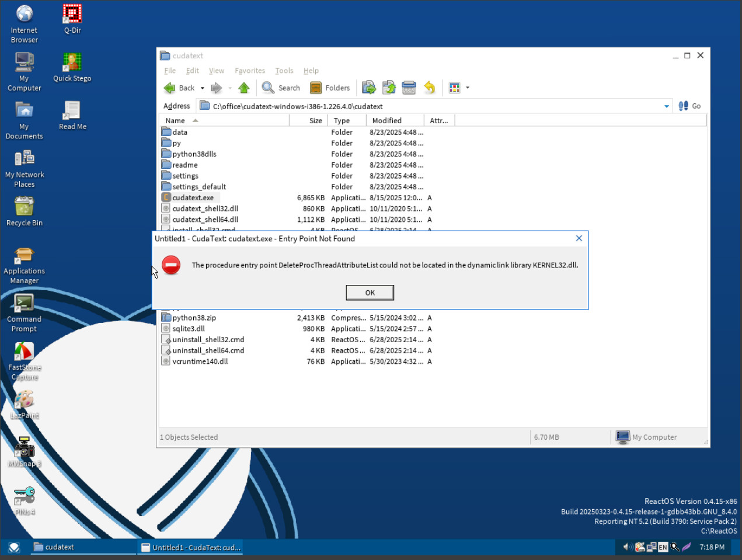Select cudatext_shell32.dll in the list
The image size is (742, 560).
click(x=200, y=208)
